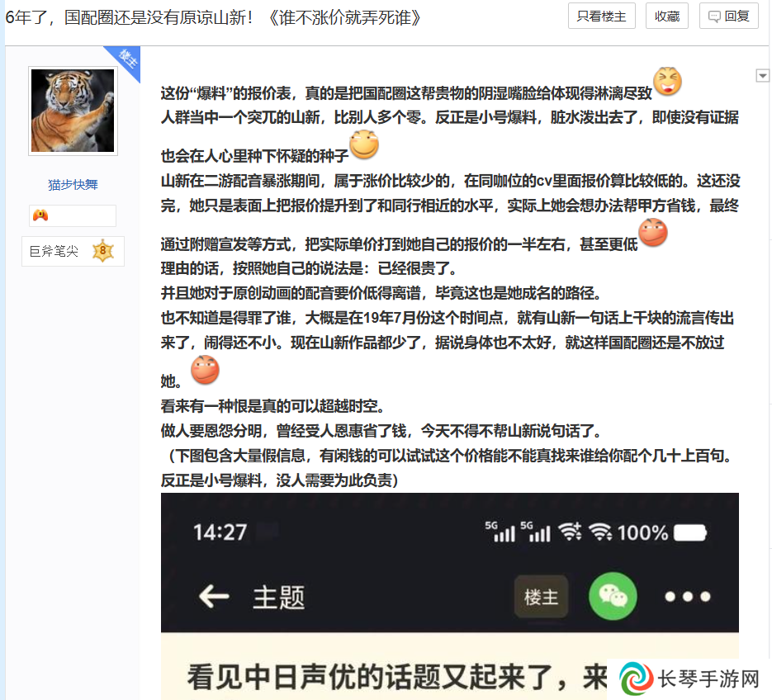Open user profile 猫步快舞
Viewport: 772px width, 700px height.
[x=73, y=185]
